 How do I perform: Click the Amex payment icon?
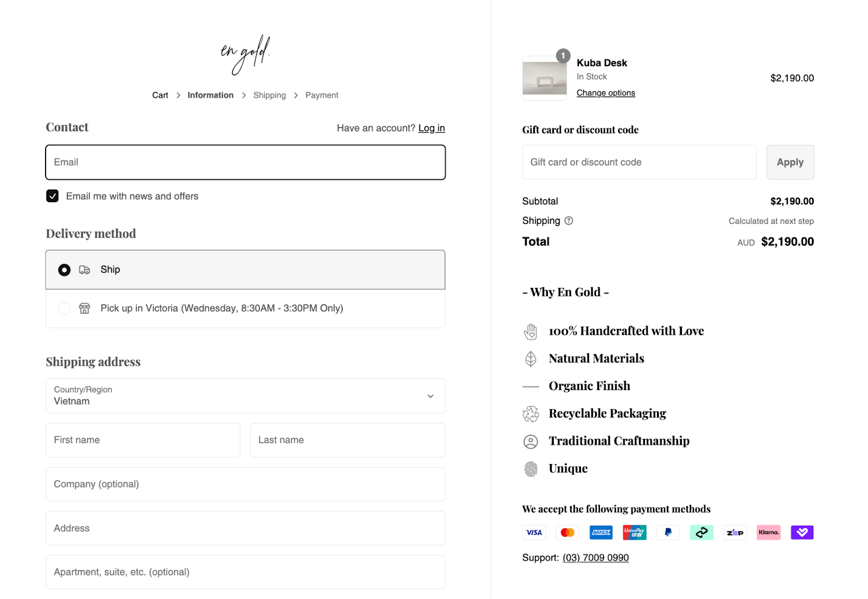pyautogui.click(x=601, y=532)
